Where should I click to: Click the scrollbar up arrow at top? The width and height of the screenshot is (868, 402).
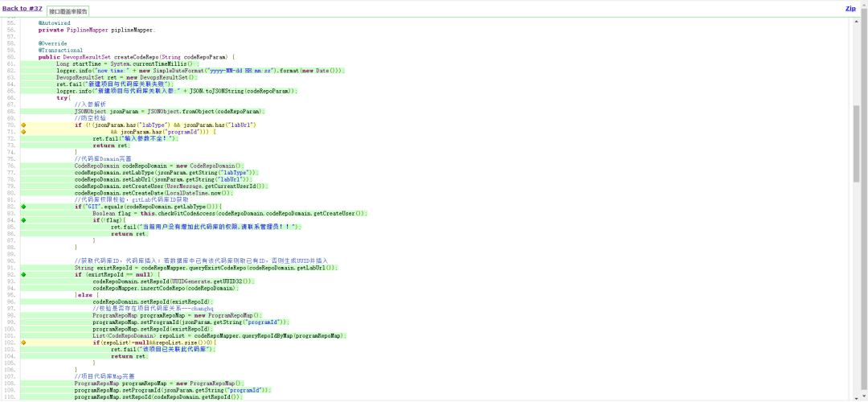coord(857,20)
